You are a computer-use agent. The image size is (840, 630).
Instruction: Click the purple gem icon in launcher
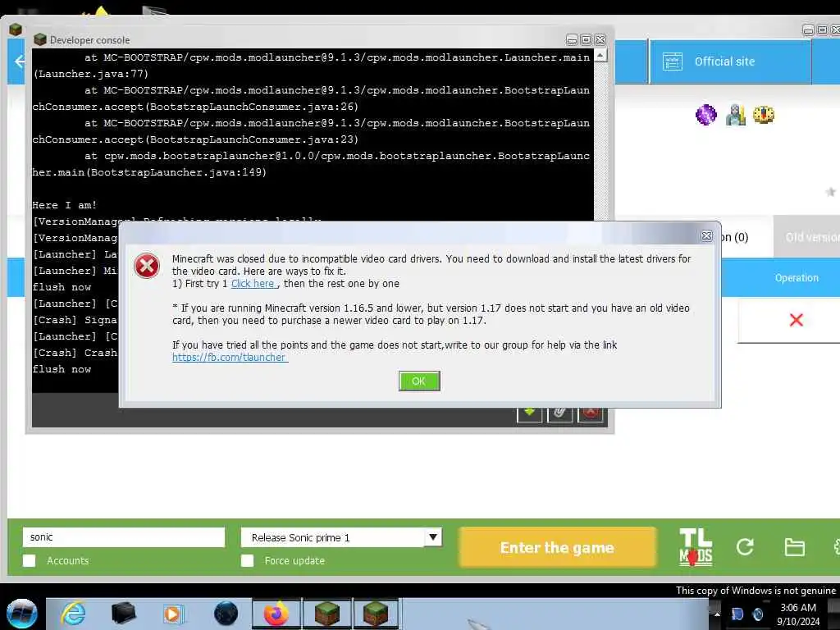[705, 115]
